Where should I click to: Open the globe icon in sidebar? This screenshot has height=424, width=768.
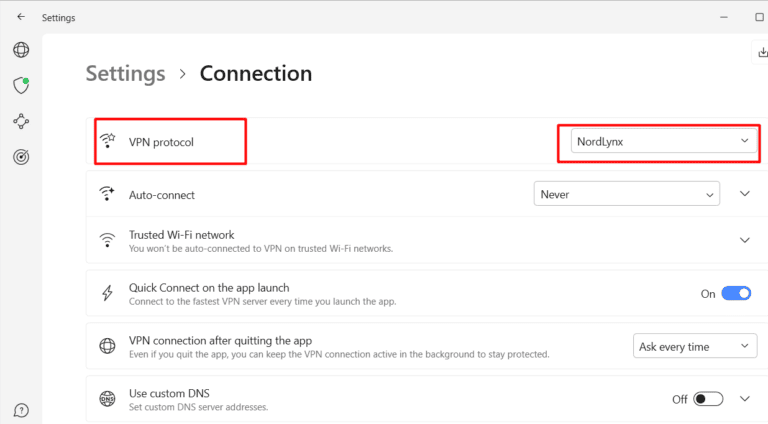[x=21, y=50]
